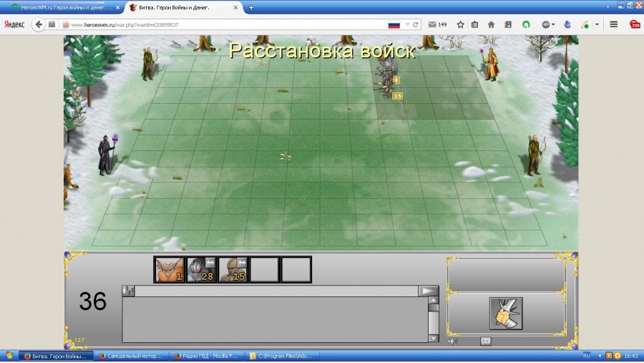Mute game sound with the speaker icon
Screen dimensions: 644x363
453,342
